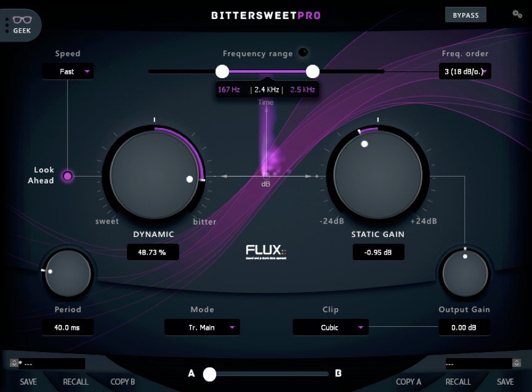This screenshot has height=392, width=532.
Task: Open the plugin settings gear
Action: point(517,14)
